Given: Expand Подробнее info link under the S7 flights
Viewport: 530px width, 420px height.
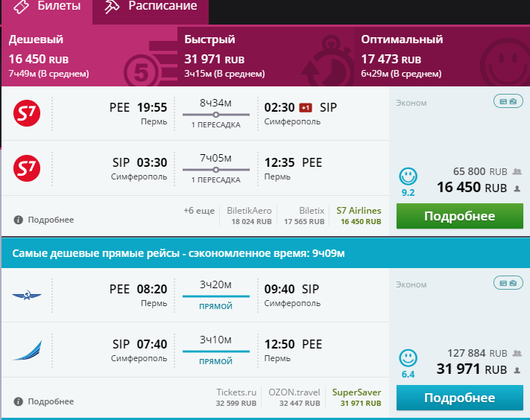Looking at the screenshot, I should (x=43, y=220).
